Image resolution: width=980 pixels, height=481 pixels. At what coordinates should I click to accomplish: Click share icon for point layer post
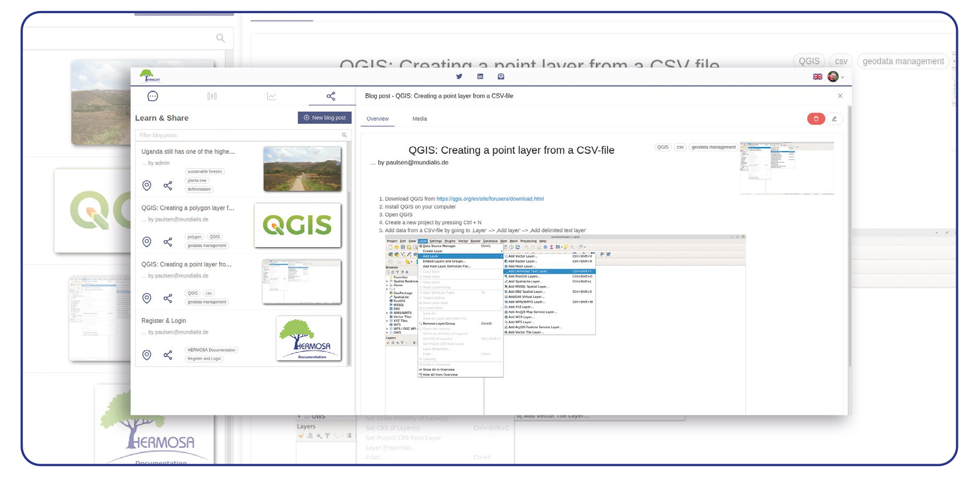(x=168, y=298)
